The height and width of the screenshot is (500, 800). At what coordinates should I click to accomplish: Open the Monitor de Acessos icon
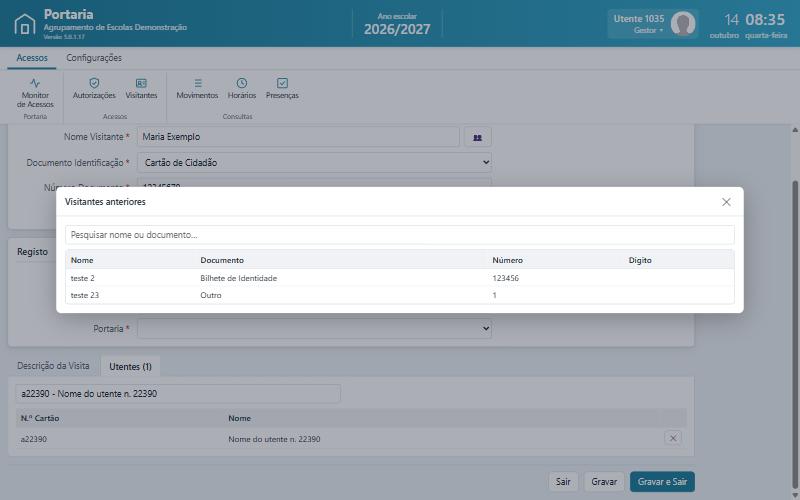pos(35,83)
